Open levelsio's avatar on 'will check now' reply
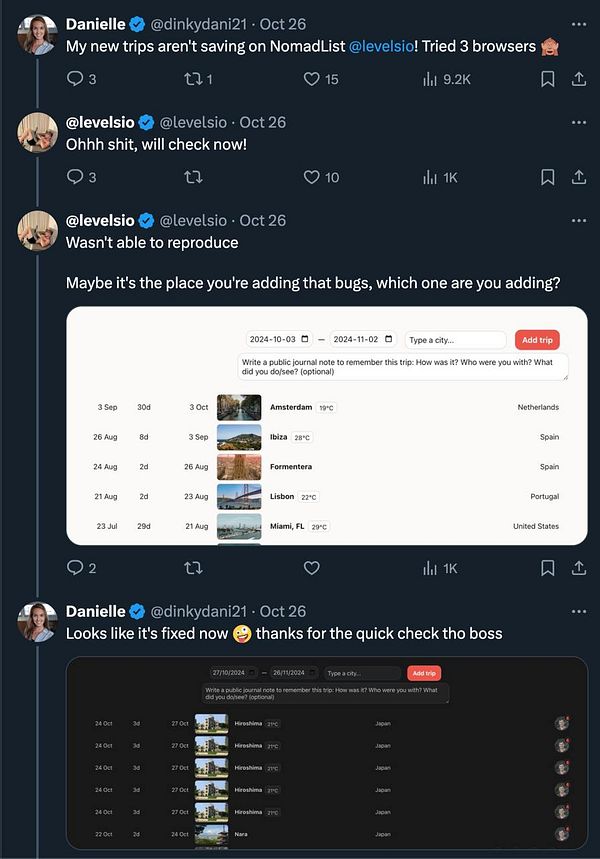This screenshot has height=859, width=600. [37, 132]
